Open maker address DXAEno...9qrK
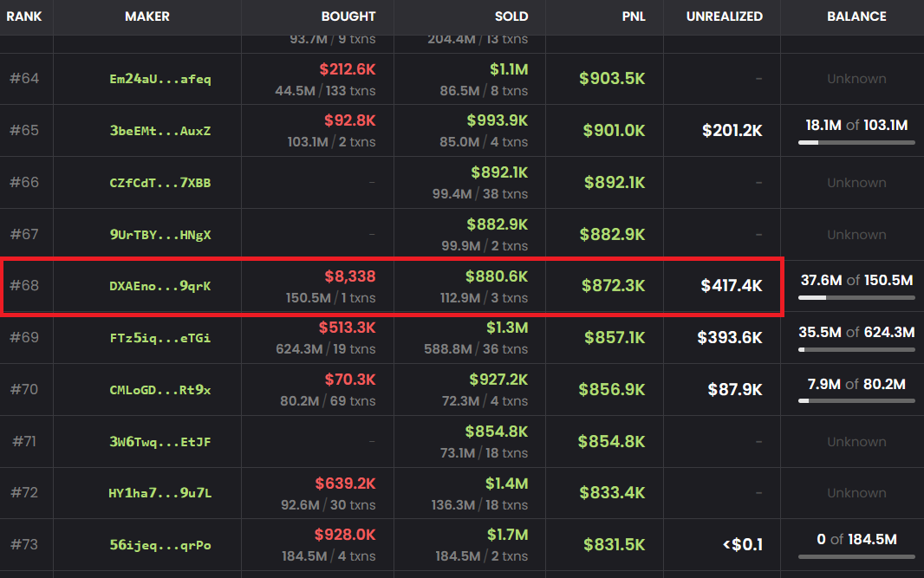Viewport: 924px width, 578px height. pyautogui.click(x=160, y=286)
